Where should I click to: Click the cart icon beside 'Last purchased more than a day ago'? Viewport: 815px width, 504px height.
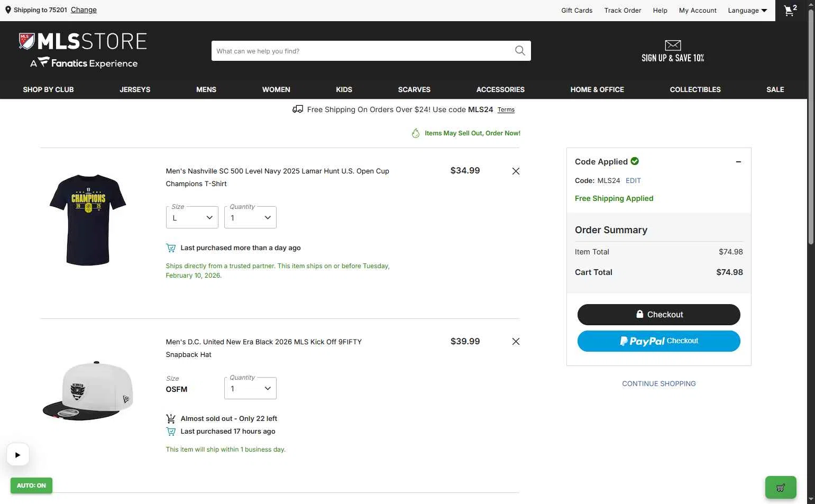coord(171,248)
